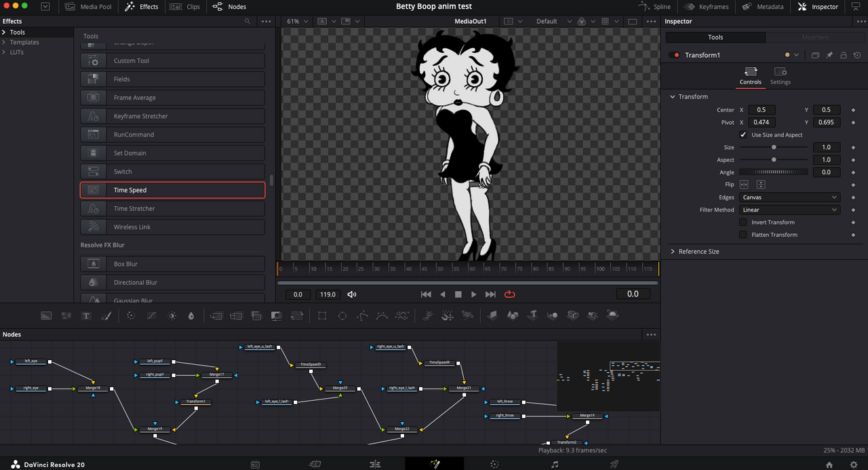Select the Time Stretcher effect
The height and width of the screenshot is (470, 868).
pos(173,209)
